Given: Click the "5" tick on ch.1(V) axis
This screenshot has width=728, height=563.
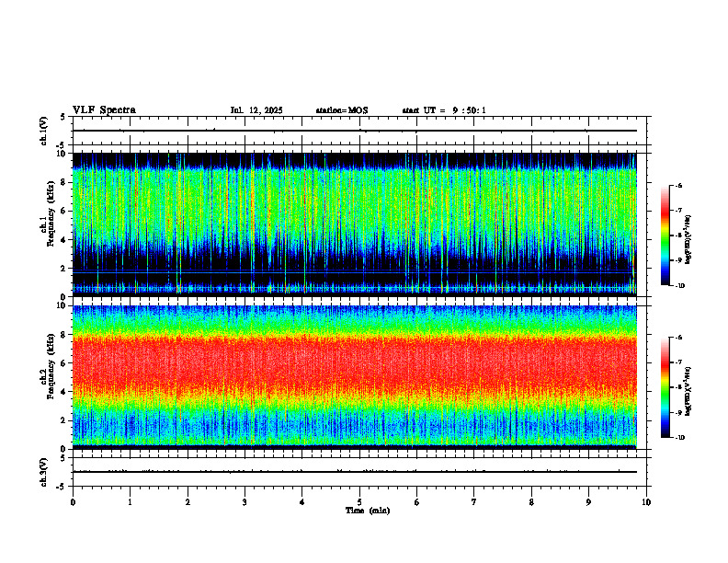Looking at the screenshot, I should pyautogui.click(x=63, y=117).
